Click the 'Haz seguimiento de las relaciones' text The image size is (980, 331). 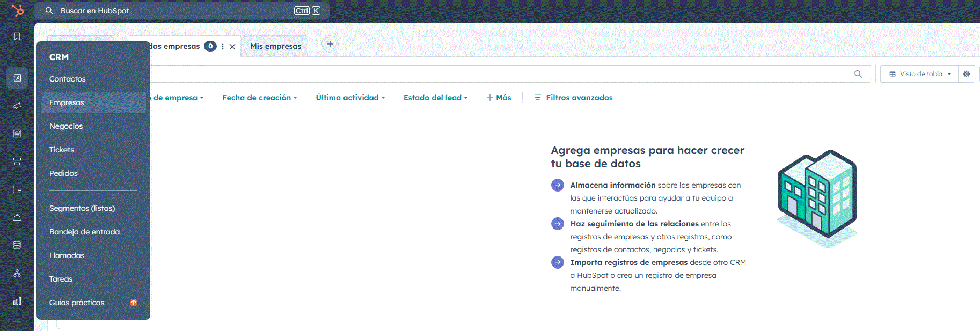point(634,224)
